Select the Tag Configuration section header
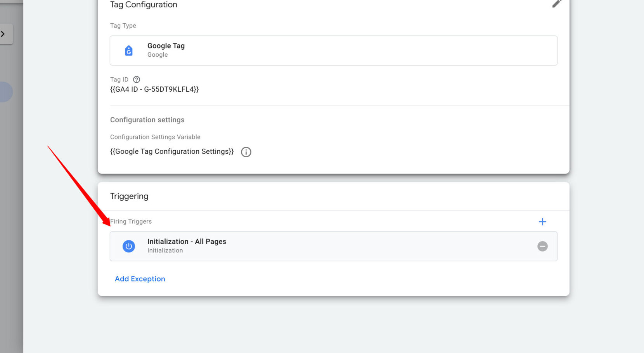Viewport: 644px width, 353px height. pos(144,5)
